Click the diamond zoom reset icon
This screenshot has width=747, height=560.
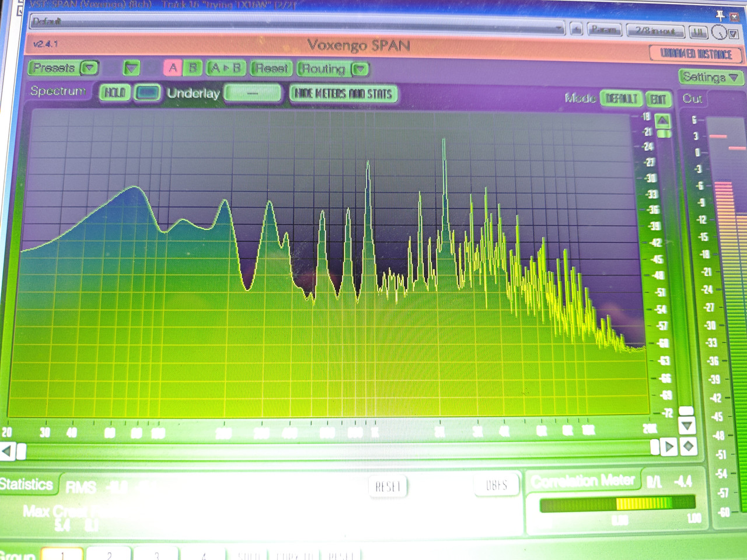click(x=689, y=447)
